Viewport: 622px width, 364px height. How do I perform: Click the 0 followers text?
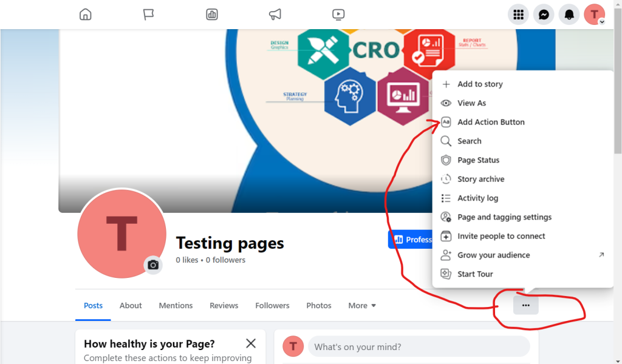pos(225,260)
